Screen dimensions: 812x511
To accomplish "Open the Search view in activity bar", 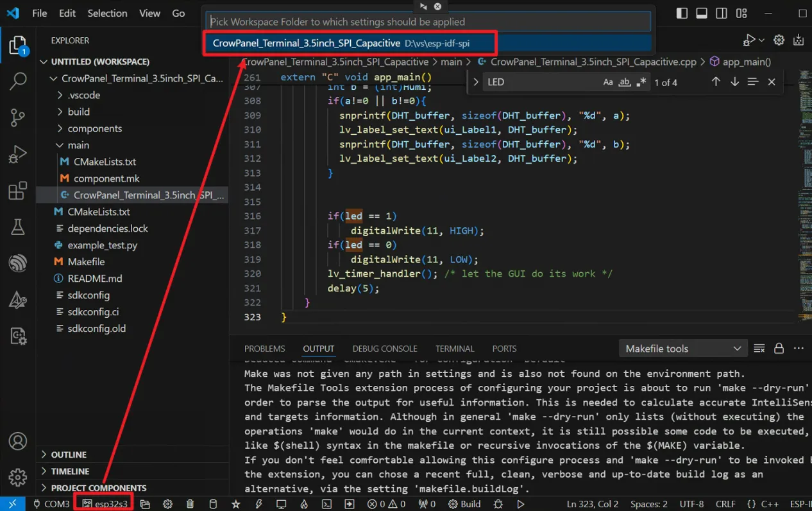I will pos(17,81).
